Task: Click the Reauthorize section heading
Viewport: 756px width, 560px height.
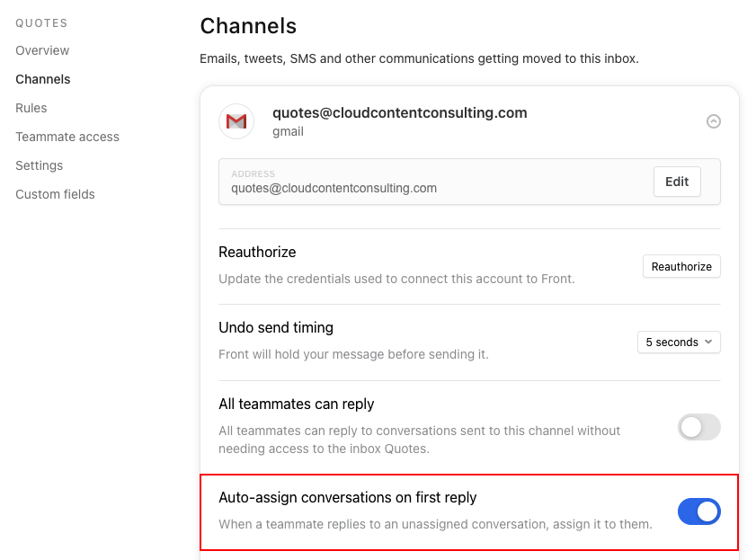Action: coord(257,252)
